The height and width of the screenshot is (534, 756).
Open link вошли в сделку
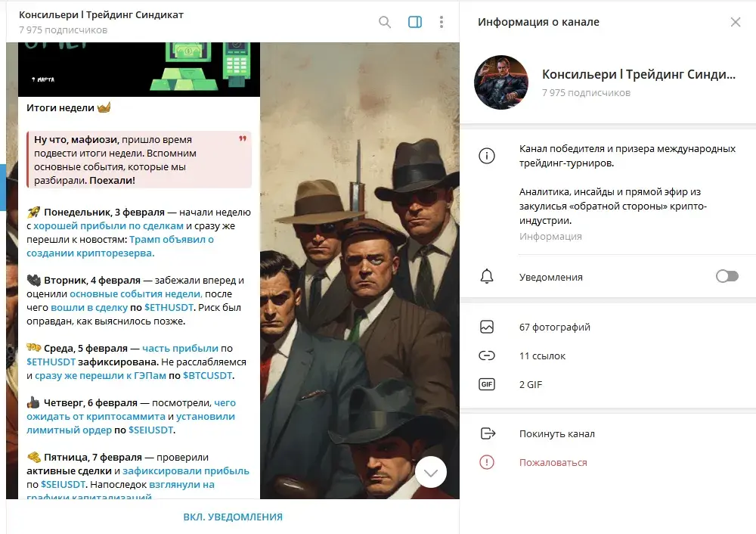[x=89, y=307]
